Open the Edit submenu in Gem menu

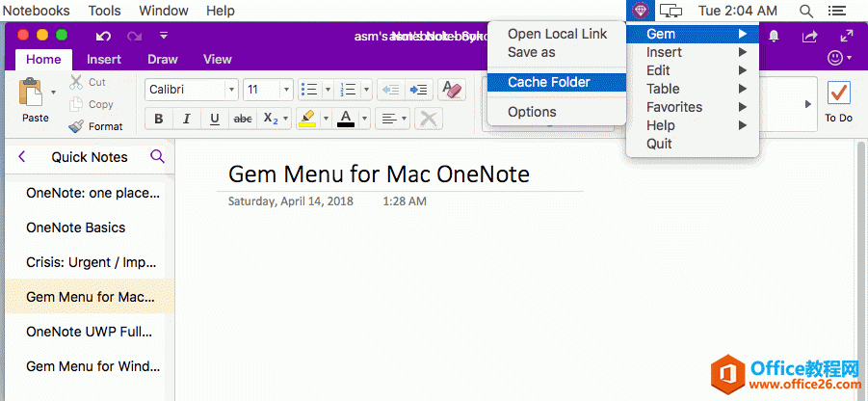693,70
